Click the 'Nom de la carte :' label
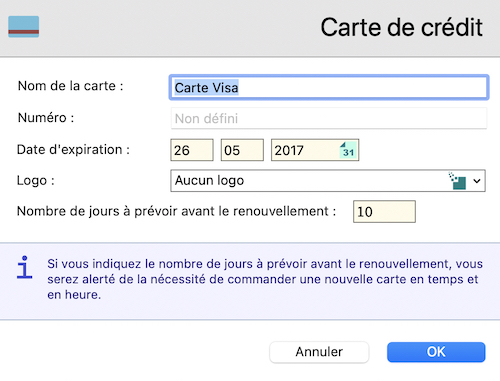This screenshot has height=381, width=500. coord(71,86)
